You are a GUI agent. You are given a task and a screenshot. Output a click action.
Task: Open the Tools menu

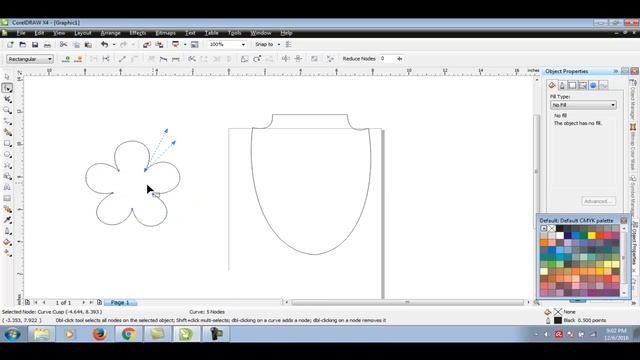click(x=234, y=33)
